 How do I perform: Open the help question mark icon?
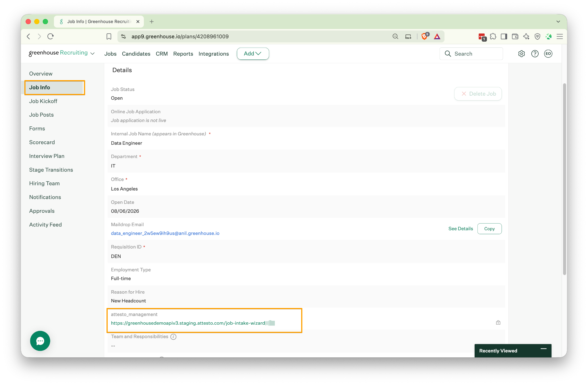[535, 54]
